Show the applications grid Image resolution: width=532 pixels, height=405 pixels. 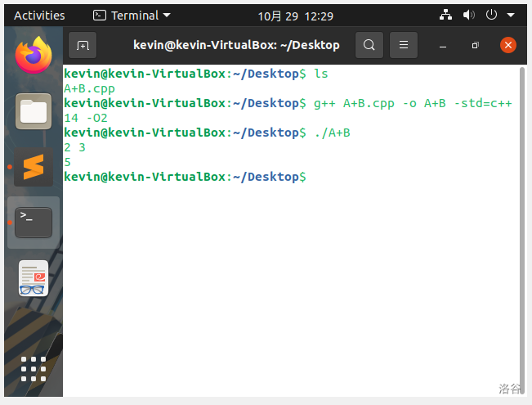click(x=33, y=369)
